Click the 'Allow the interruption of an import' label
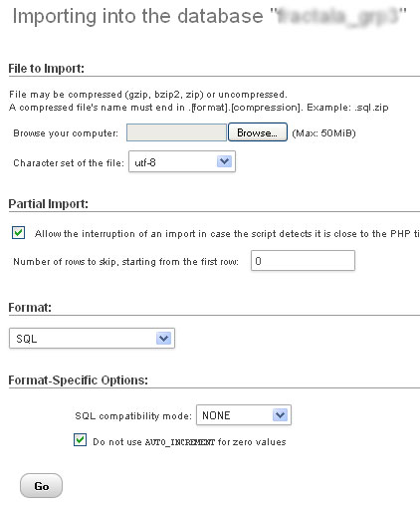The image size is (420, 507). tap(227, 234)
